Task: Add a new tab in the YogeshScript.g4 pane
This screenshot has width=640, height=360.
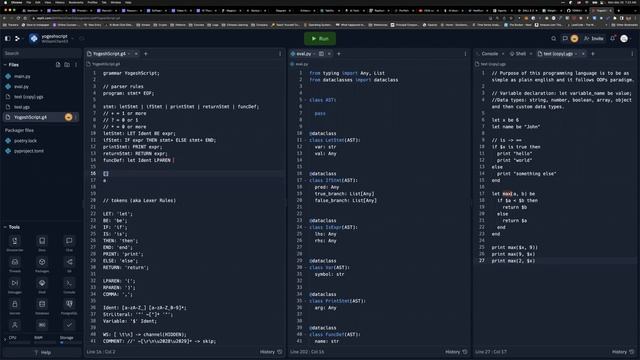Action: [146, 53]
